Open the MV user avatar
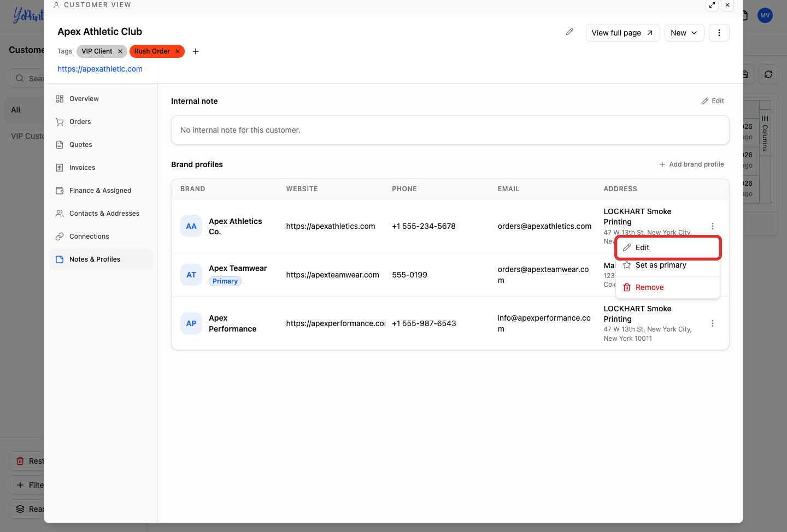Image resolution: width=787 pixels, height=532 pixels. [x=765, y=15]
